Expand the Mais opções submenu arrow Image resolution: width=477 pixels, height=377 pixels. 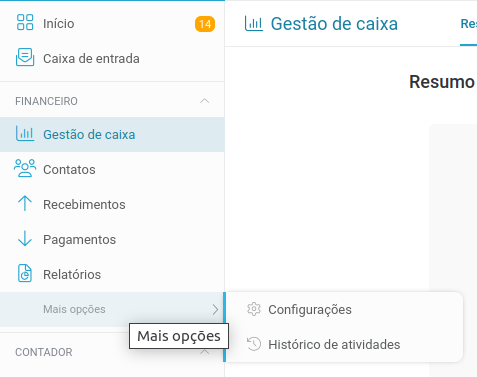click(215, 310)
